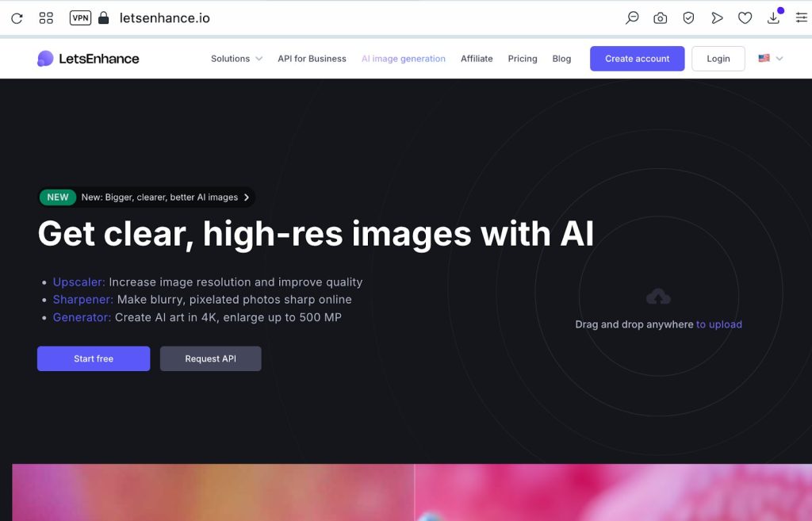The width and height of the screenshot is (812, 521).
Task: Click the LetsEnhance logo
Action: pos(89,59)
